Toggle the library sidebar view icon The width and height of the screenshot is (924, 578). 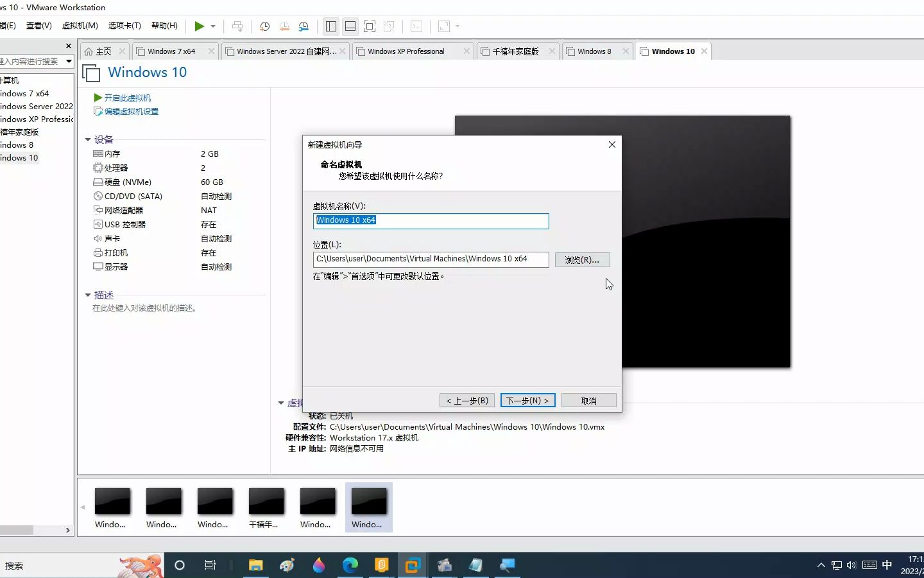pos(331,26)
